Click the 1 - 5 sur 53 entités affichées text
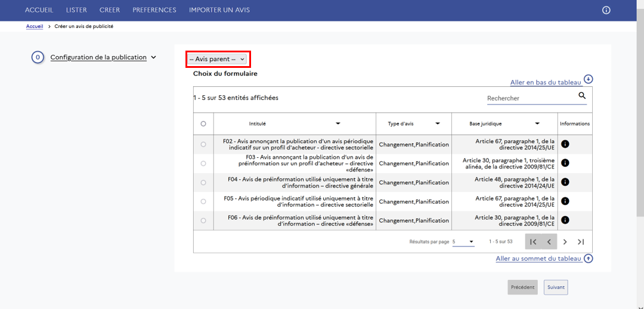 (236, 98)
